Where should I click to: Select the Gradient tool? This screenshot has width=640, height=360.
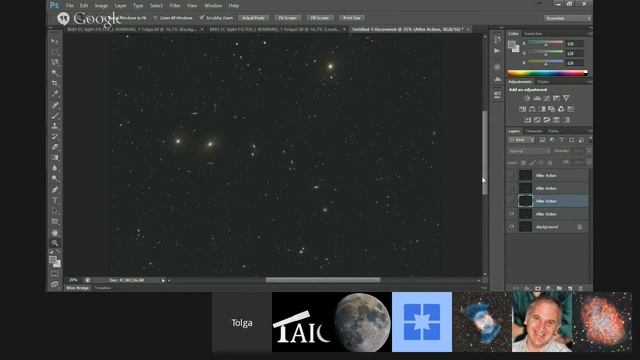(x=54, y=158)
